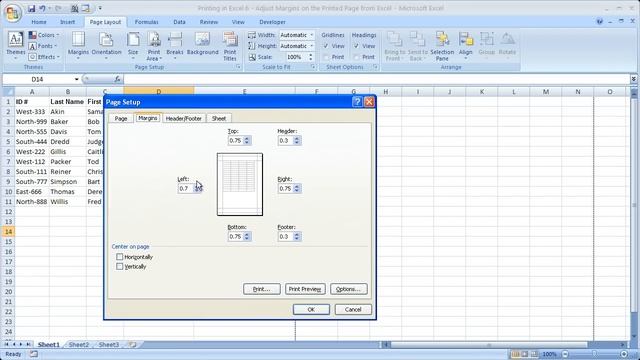Save workbook via Quick Access toolbar

click(31, 8)
